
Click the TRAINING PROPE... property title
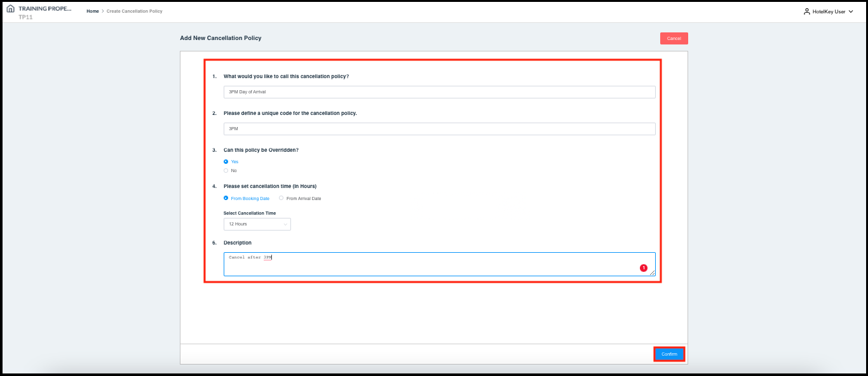(x=45, y=10)
